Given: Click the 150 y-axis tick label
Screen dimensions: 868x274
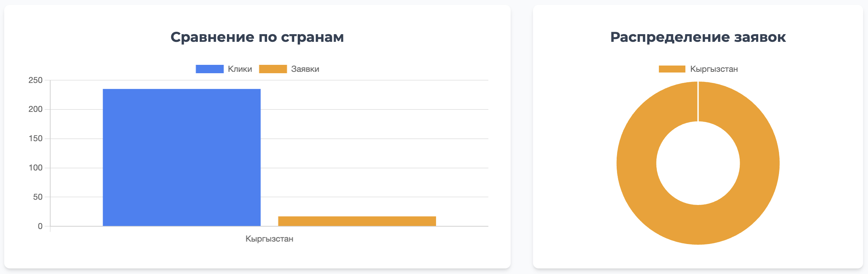Looking at the screenshot, I should tap(36, 139).
